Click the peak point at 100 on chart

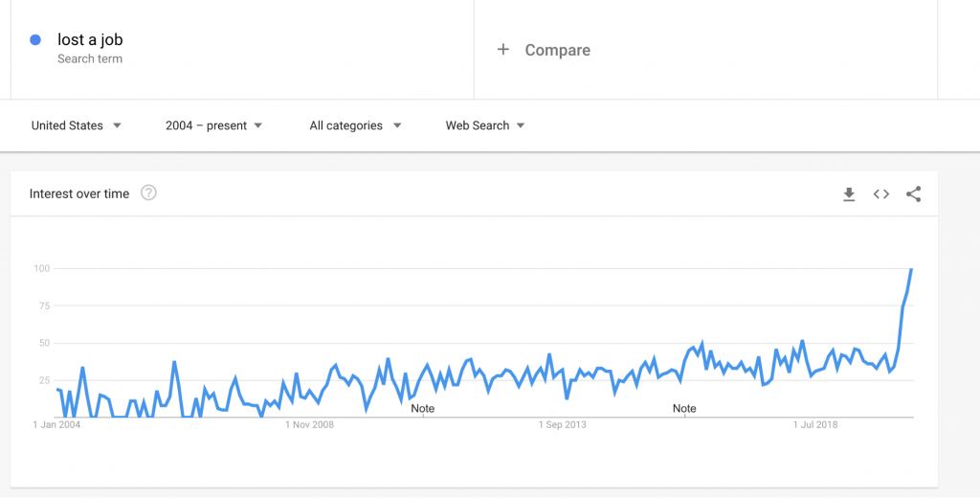911,269
